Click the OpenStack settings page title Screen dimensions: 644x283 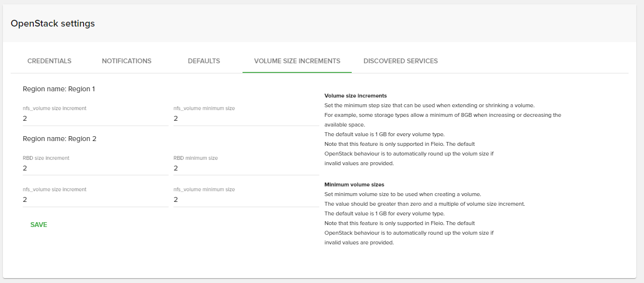[x=53, y=23]
